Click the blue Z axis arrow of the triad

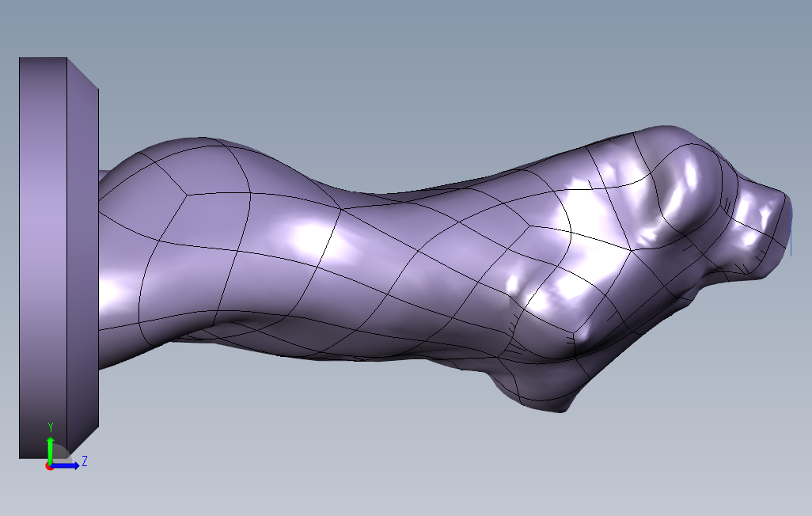(65, 466)
